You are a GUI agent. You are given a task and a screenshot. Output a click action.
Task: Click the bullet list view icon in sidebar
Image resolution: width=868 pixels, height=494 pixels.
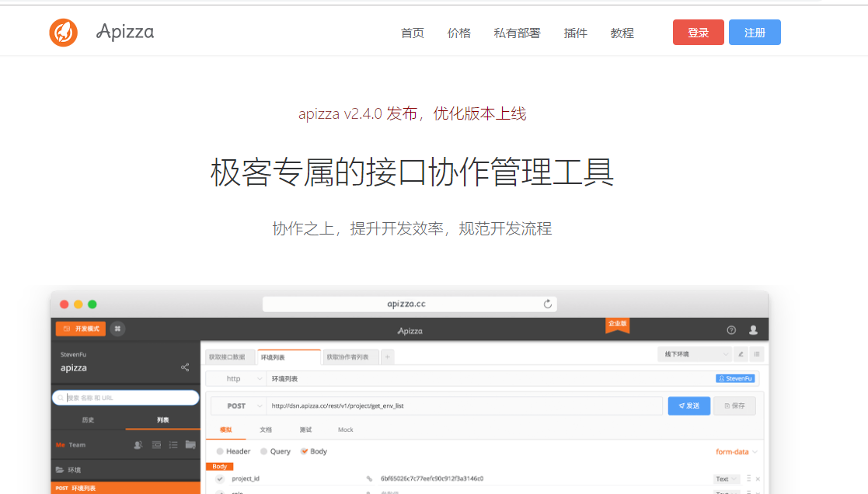[x=173, y=445]
